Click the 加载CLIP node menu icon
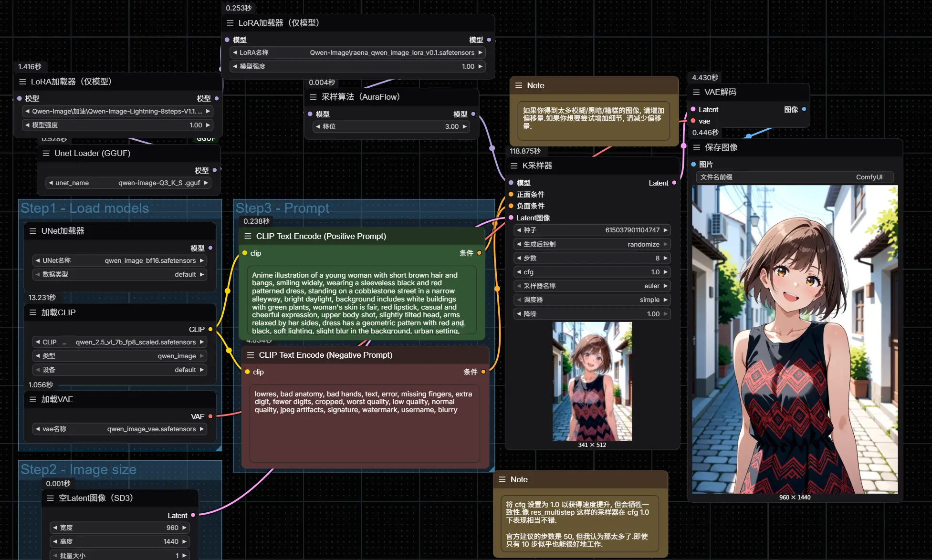The height and width of the screenshot is (560, 932). [33, 312]
